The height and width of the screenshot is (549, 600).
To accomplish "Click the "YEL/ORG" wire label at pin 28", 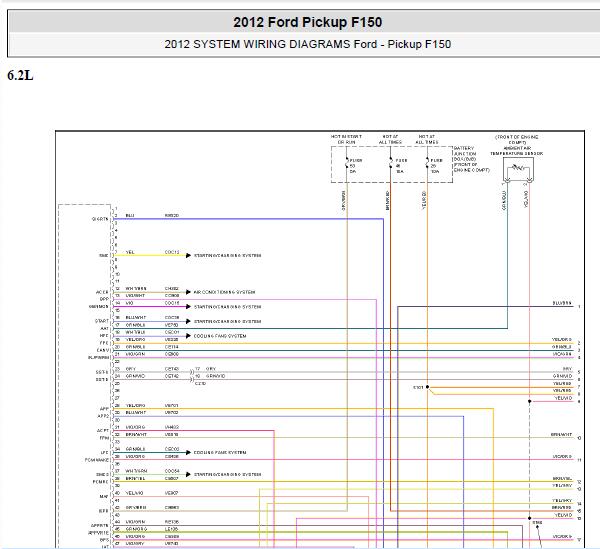I will tap(135, 406).
